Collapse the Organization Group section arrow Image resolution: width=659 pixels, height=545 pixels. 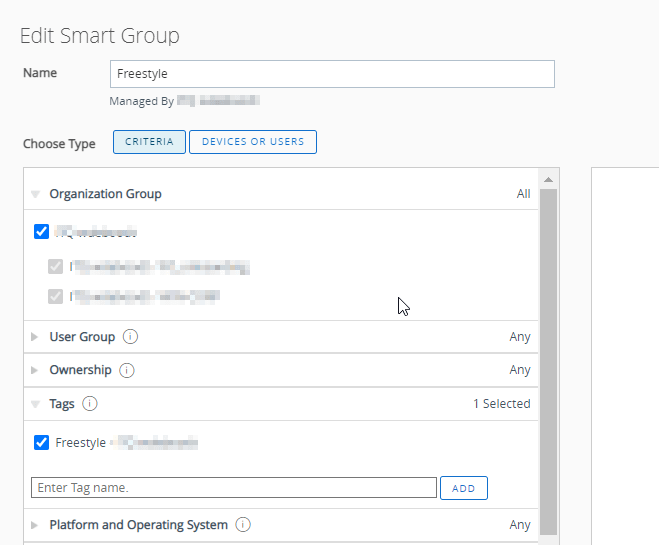pos(36,195)
